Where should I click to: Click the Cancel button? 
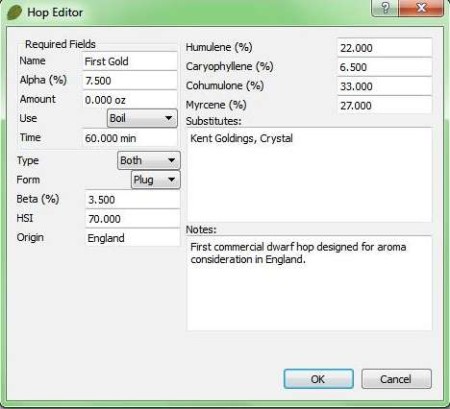click(396, 379)
